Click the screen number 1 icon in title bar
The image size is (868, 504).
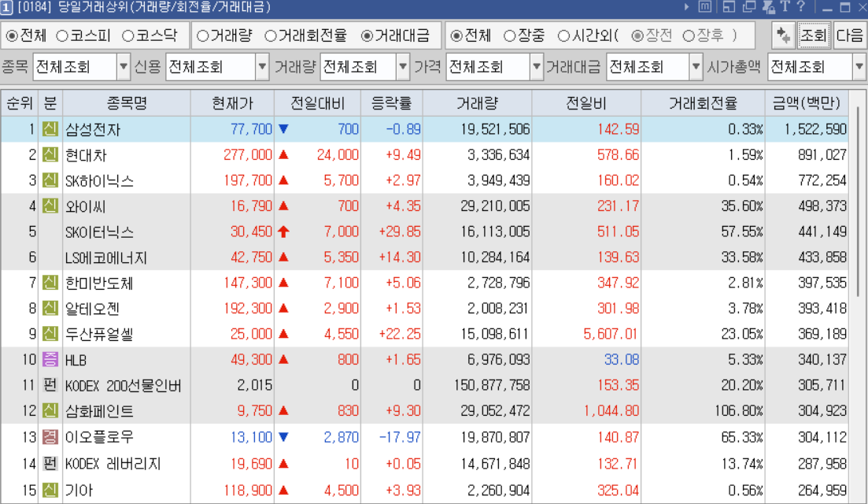pos(6,7)
